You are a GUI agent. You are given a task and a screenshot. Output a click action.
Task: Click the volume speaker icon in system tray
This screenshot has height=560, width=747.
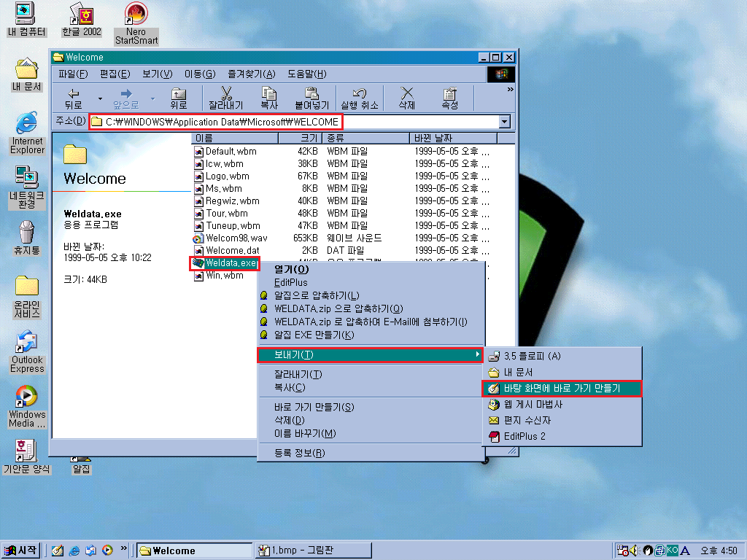point(632,551)
